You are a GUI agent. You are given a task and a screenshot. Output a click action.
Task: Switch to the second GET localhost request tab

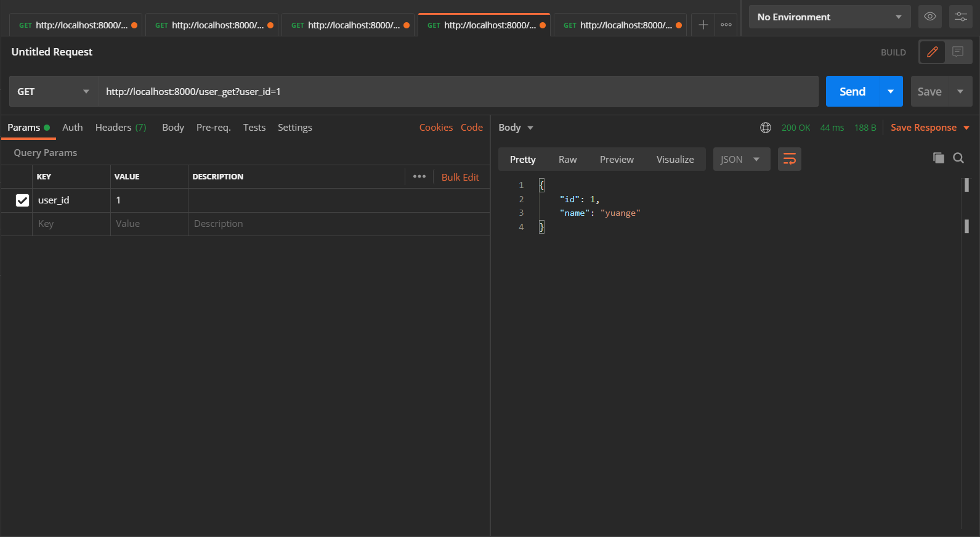212,25
